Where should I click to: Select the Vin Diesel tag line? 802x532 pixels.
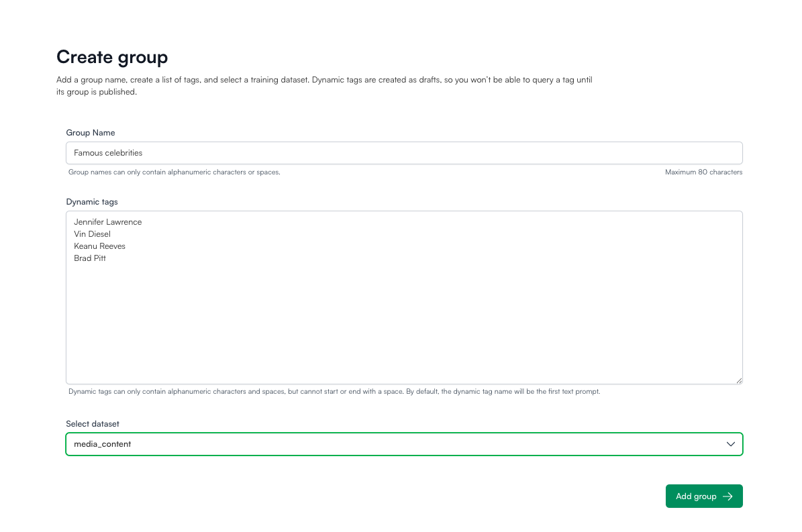(x=92, y=233)
